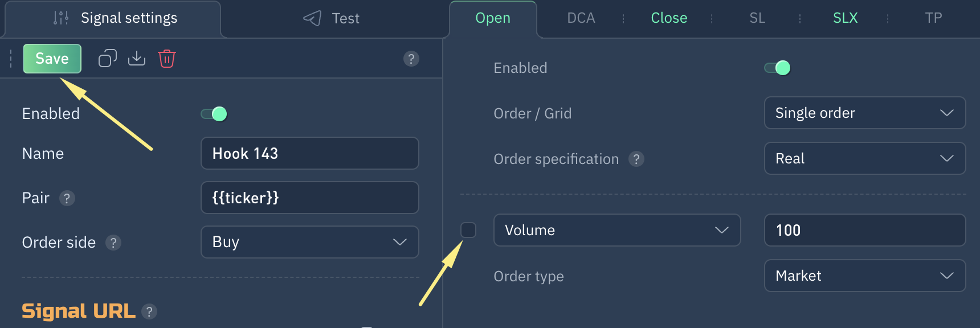Open help icon in signal toolbar

pos(411,59)
